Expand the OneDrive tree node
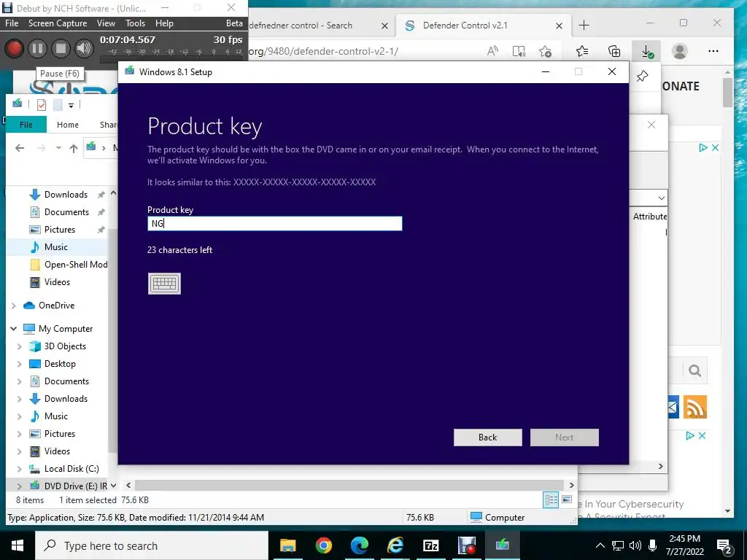 coord(13,306)
